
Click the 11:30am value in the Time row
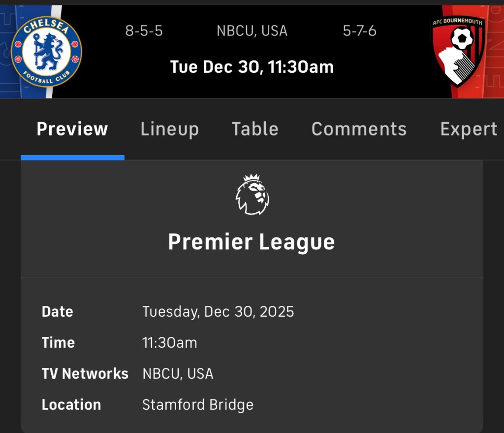[169, 343]
